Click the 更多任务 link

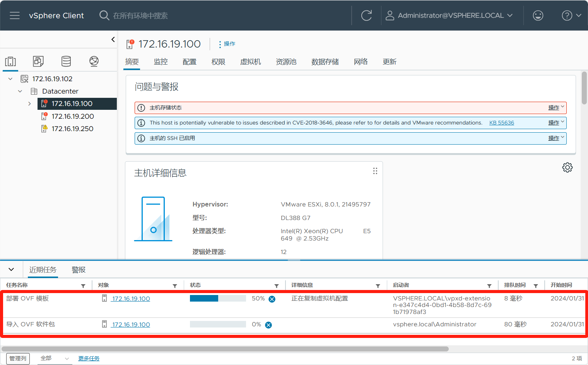coord(89,358)
